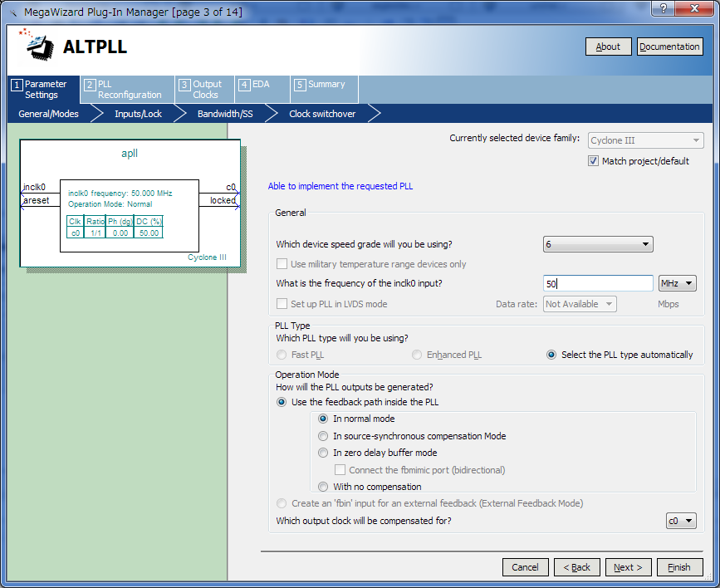Close the MegaWizard window
This screenshot has width=720, height=588.
coord(694,8)
